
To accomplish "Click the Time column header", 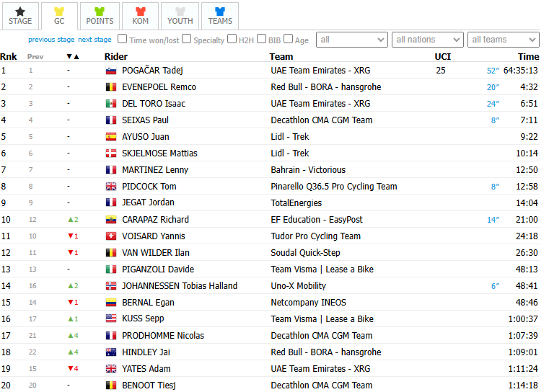I will click(x=528, y=57).
